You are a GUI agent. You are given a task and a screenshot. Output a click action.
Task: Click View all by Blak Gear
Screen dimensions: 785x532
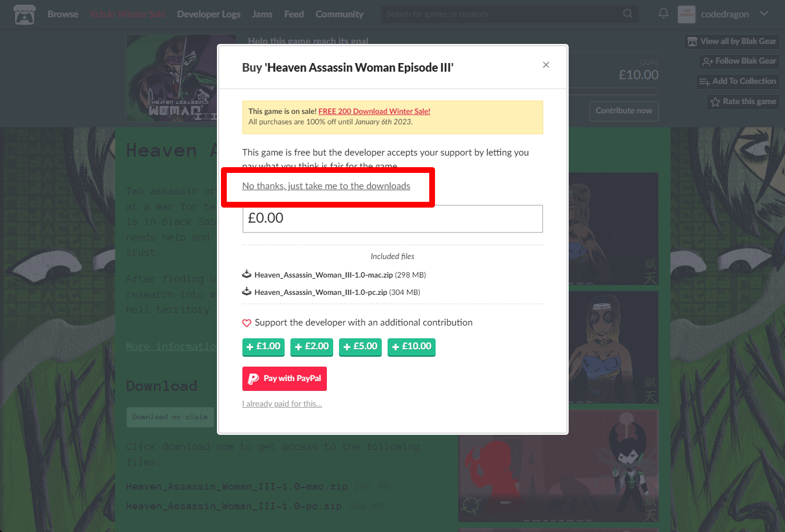click(732, 42)
